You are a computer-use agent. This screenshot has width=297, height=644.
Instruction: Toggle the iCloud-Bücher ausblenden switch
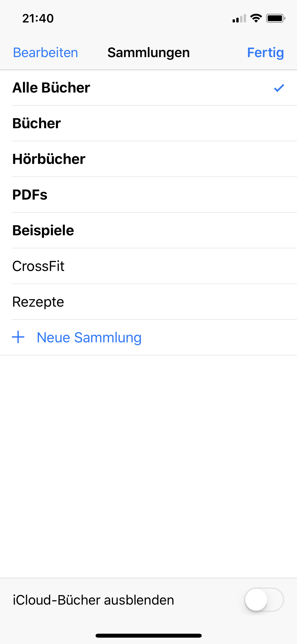click(x=264, y=600)
